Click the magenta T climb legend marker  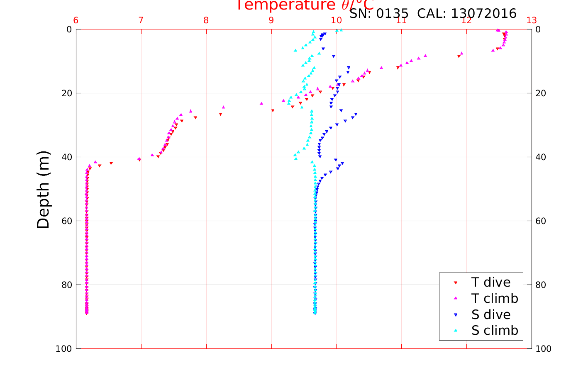click(455, 298)
